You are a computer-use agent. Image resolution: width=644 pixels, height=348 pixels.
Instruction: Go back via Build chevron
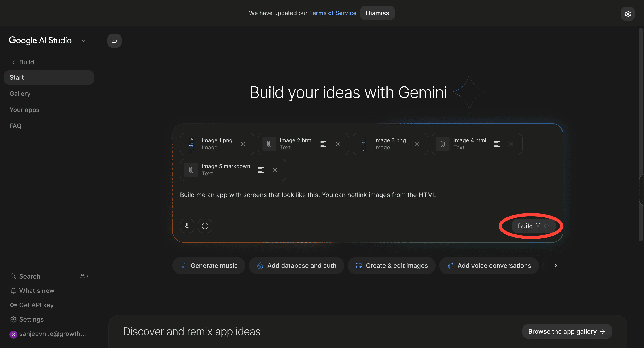pyautogui.click(x=13, y=62)
